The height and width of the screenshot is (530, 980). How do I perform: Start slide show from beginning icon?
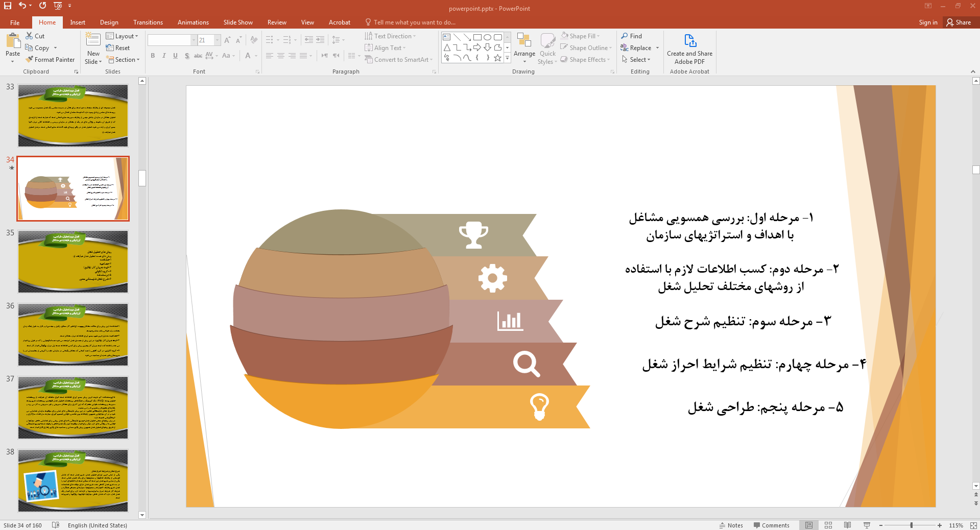(x=58, y=6)
